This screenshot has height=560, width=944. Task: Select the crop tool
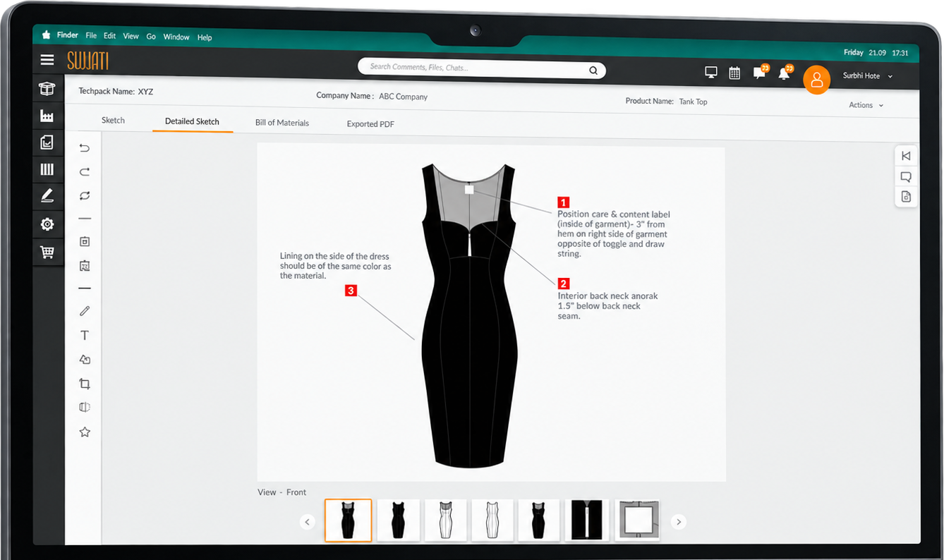pos(85,384)
